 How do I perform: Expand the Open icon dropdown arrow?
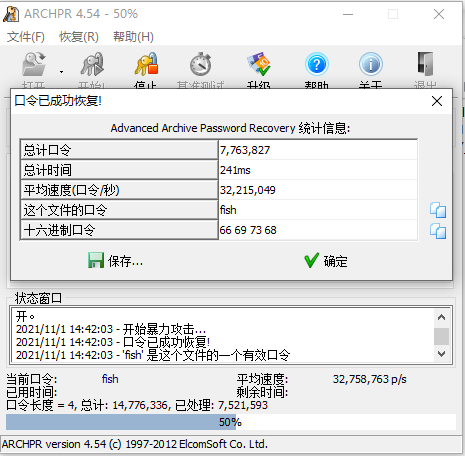61,72
